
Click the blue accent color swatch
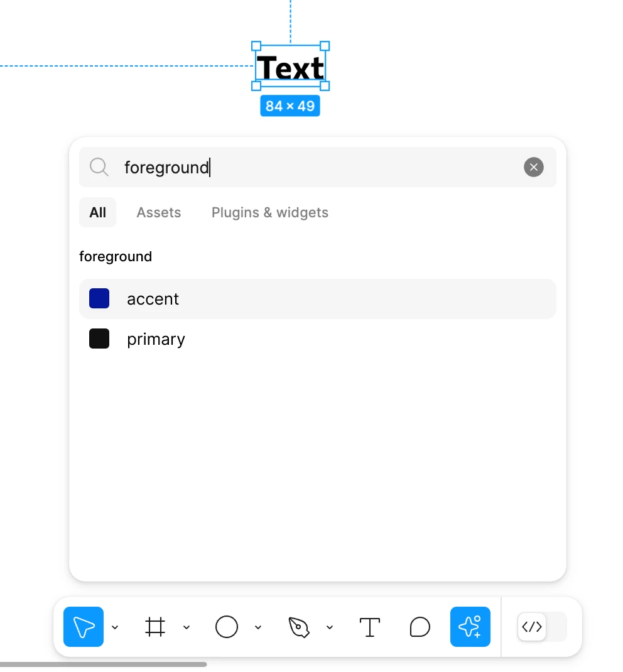point(99,298)
